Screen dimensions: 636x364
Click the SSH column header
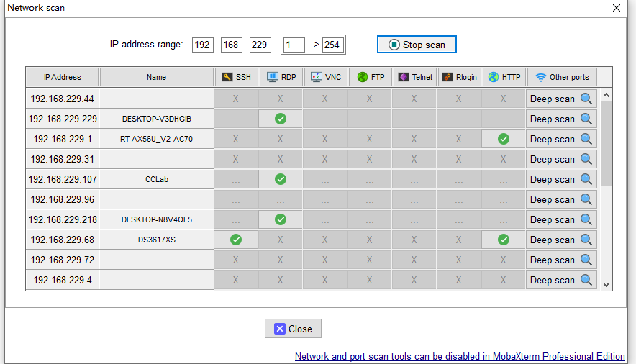pos(236,77)
